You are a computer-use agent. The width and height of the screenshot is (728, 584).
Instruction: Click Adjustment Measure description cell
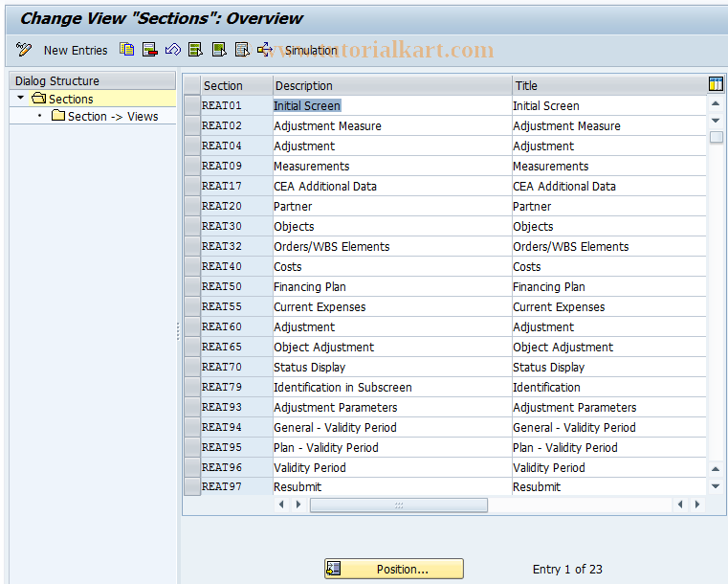coord(392,126)
